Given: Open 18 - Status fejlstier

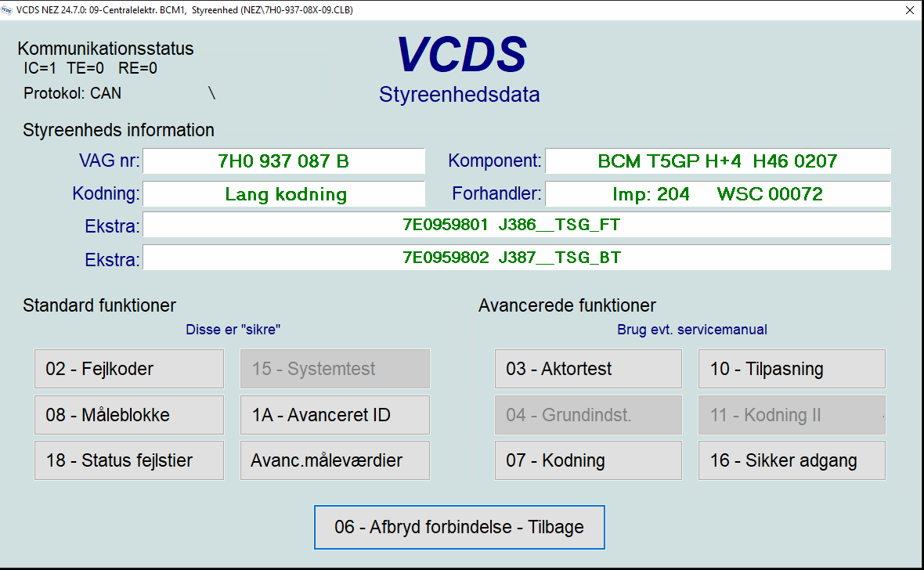Looking at the screenshot, I should [128, 460].
